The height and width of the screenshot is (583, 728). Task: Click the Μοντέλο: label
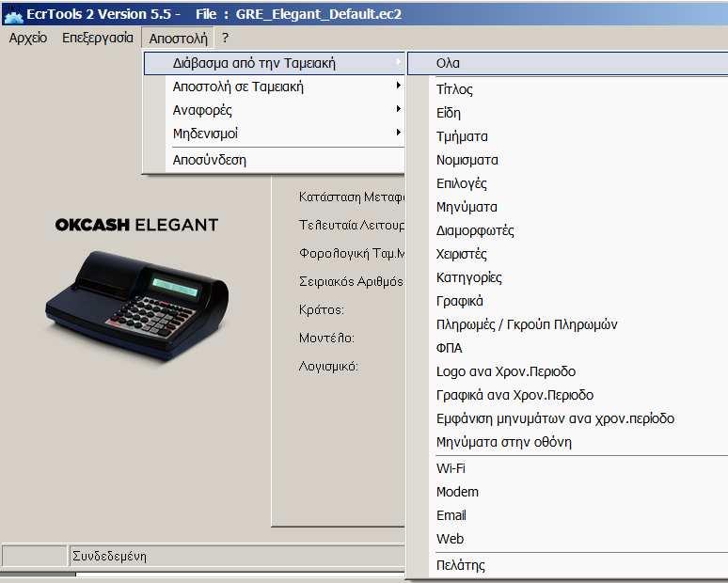[326, 338]
